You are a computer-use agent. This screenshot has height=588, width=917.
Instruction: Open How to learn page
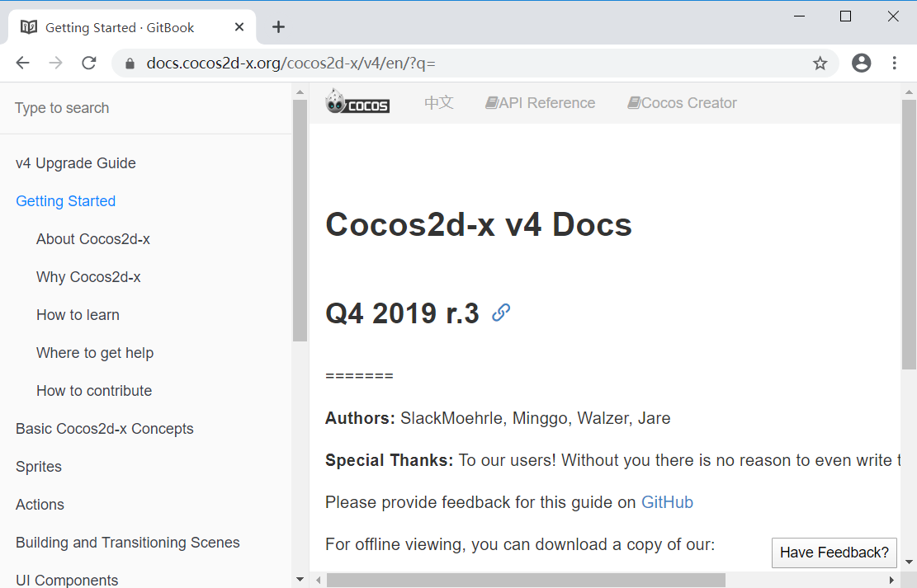pos(78,315)
